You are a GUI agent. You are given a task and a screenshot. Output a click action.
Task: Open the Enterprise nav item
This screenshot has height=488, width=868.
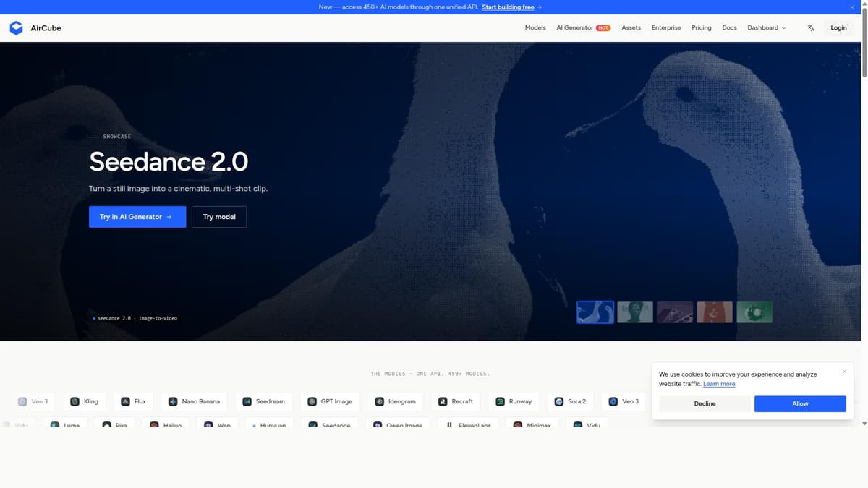pyautogui.click(x=666, y=28)
